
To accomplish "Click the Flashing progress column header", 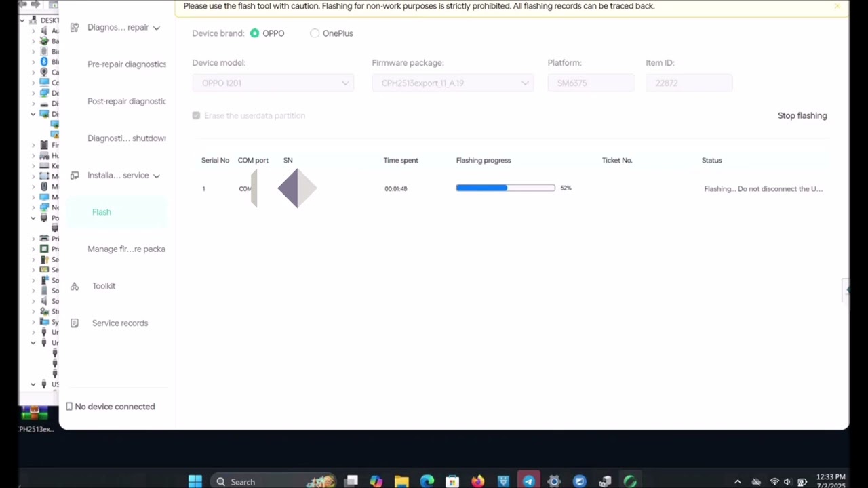I will 484,161.
